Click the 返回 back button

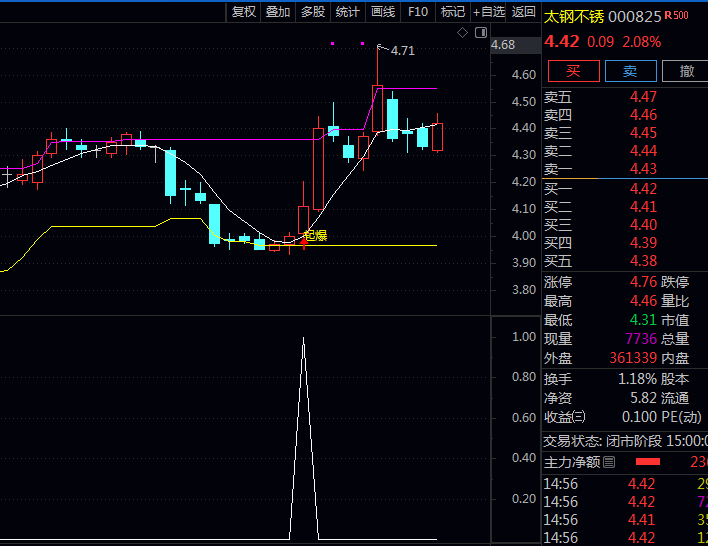click(523, 12)
